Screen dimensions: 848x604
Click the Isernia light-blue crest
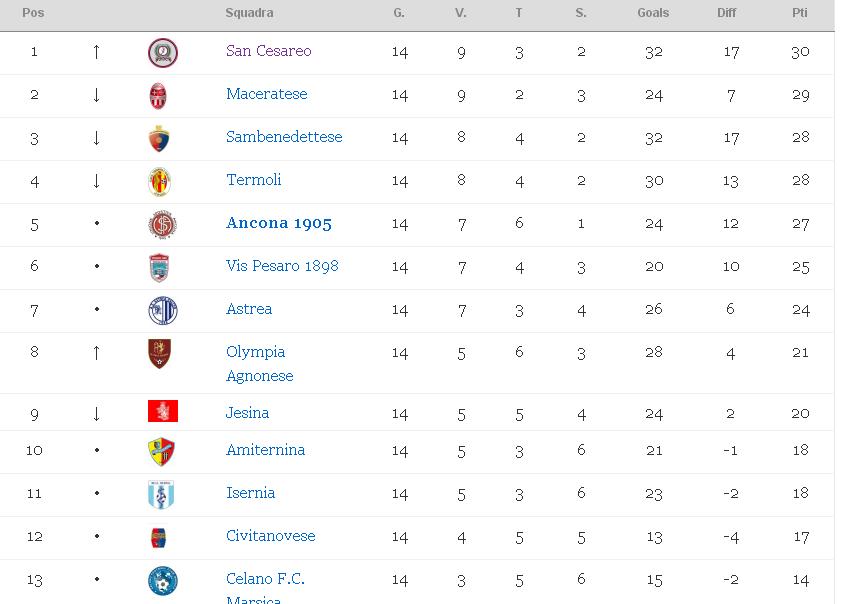161,495
